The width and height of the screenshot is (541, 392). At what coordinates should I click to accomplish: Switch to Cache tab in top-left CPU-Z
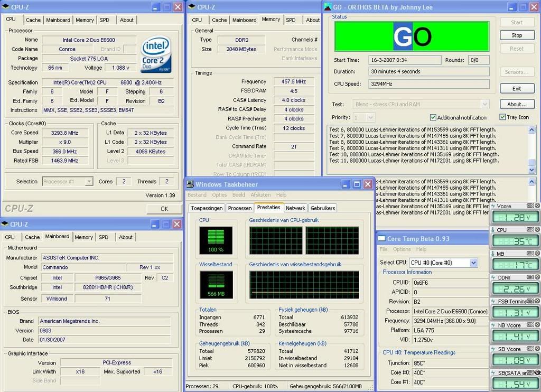pyautogui.click(x=33, y=20)
